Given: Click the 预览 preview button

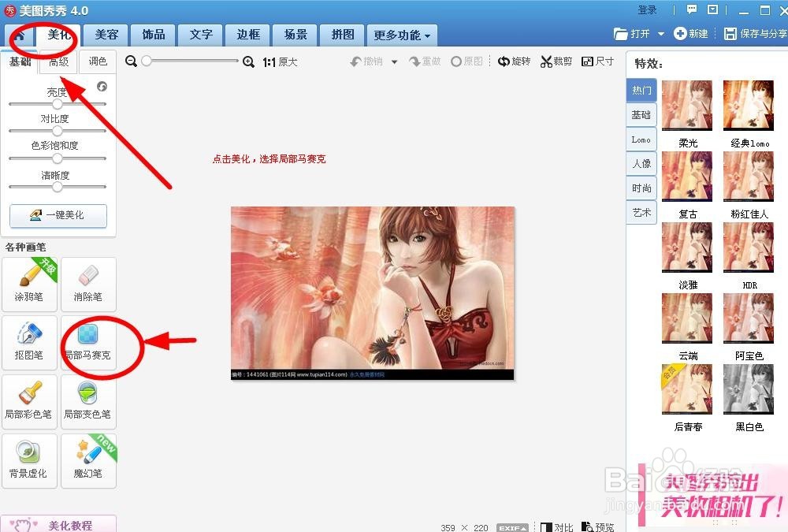Looking at the screenshot, I should tap(597, 527).
